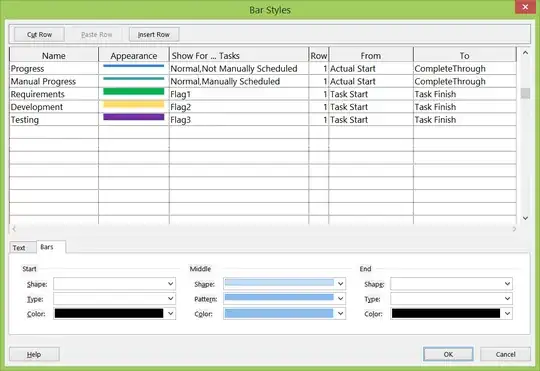Close the Bar Styles dialog
540x371 pixels.
coord(525,7)
